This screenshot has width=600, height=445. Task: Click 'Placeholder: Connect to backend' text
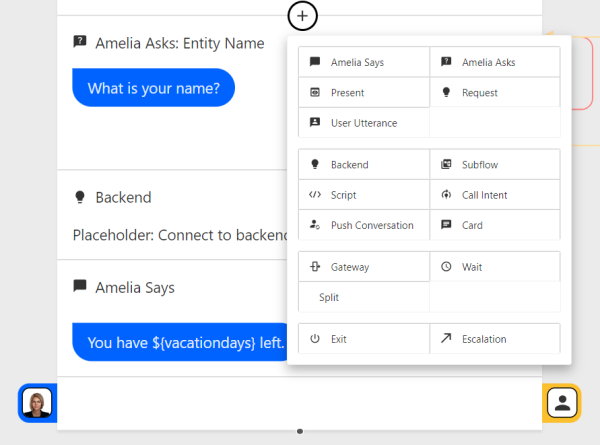[180, 235]
